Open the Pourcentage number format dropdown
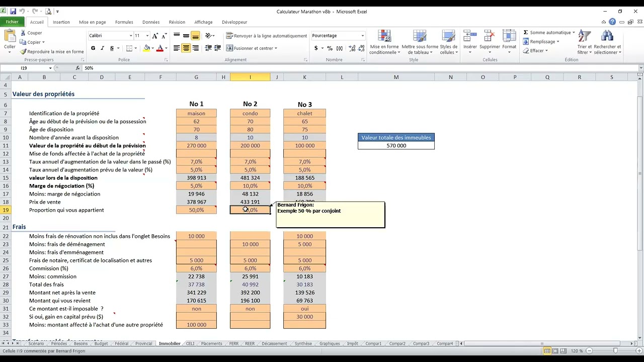Viewport: 644px width, 362px height. pyautogui.click(x=362, y=36)
